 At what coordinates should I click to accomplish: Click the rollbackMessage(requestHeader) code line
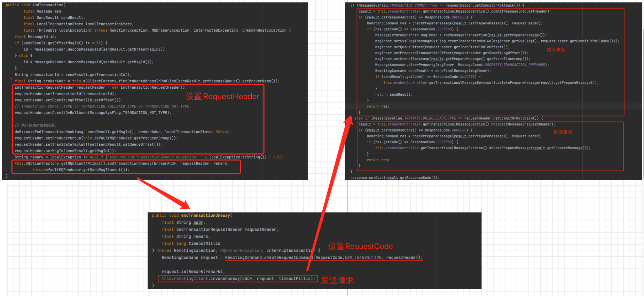(457, 124)
